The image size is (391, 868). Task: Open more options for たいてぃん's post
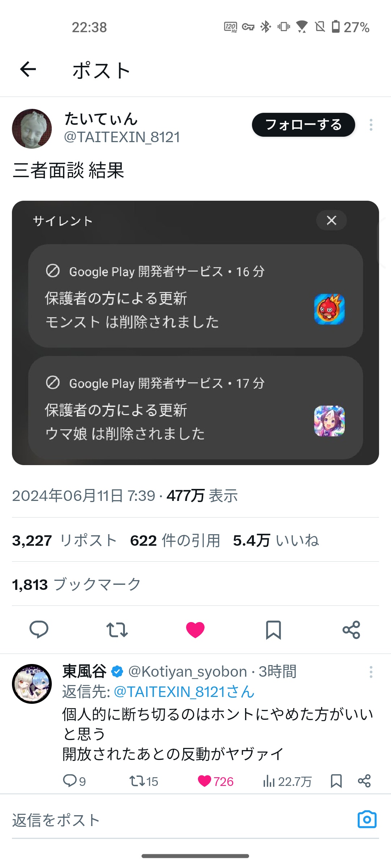point(371,125)
